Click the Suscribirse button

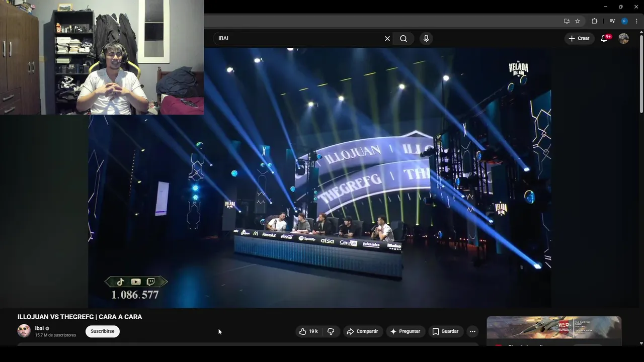103,331
